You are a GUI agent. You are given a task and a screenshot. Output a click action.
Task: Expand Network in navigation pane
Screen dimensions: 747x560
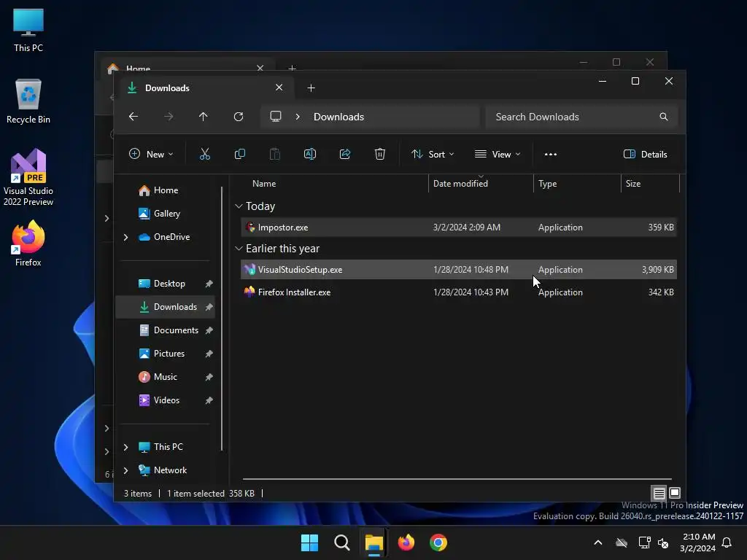125,470
